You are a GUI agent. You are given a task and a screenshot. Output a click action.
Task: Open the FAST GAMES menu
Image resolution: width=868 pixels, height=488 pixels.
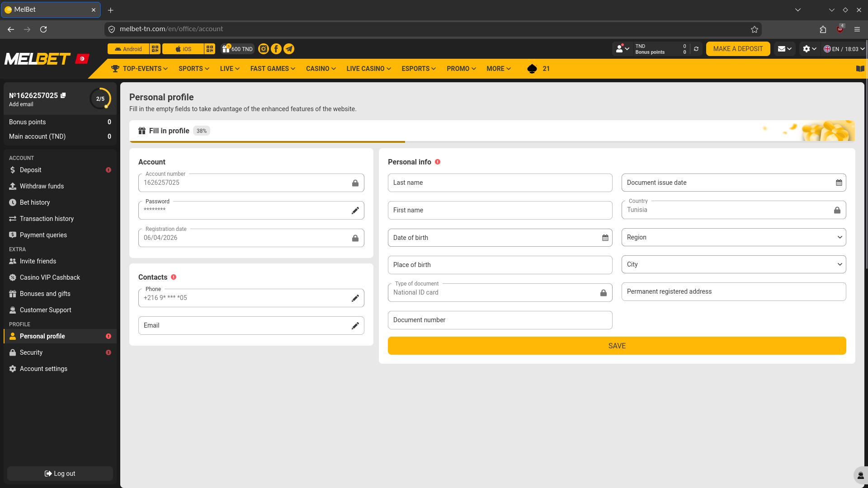coord(273,69)
